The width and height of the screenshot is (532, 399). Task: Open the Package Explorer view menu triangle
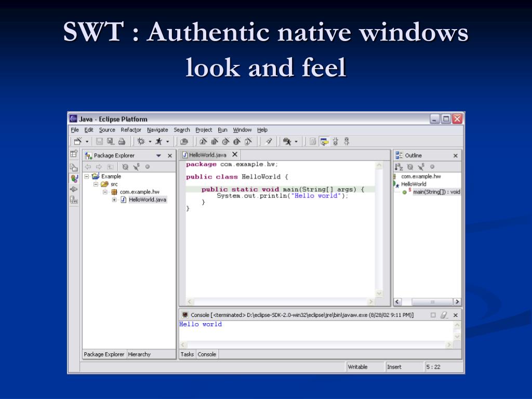click(x=158, y=156)
